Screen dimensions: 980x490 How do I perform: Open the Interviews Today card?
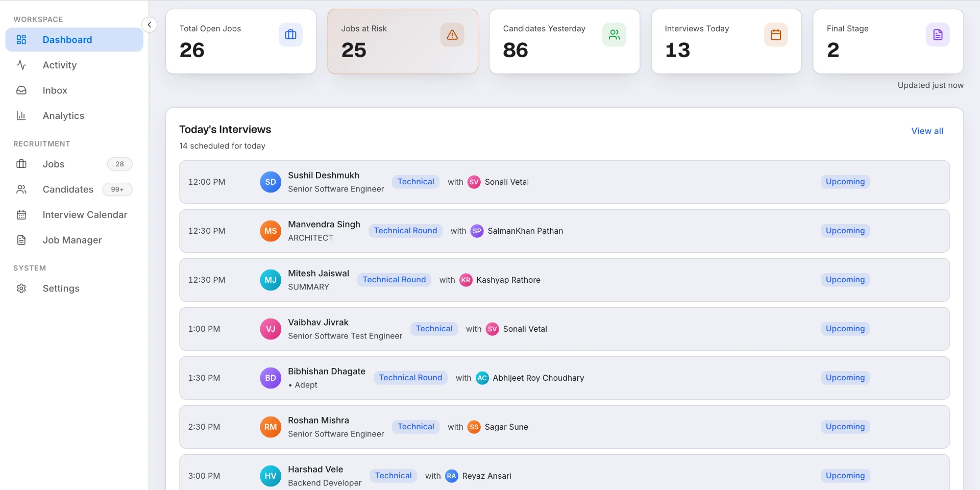coord(726,41)
